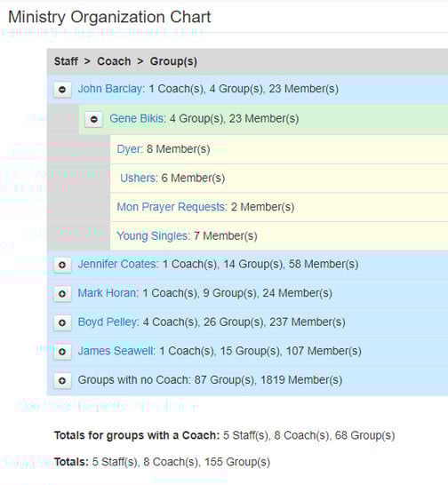Open the John Barclay link

coord(111,89)
